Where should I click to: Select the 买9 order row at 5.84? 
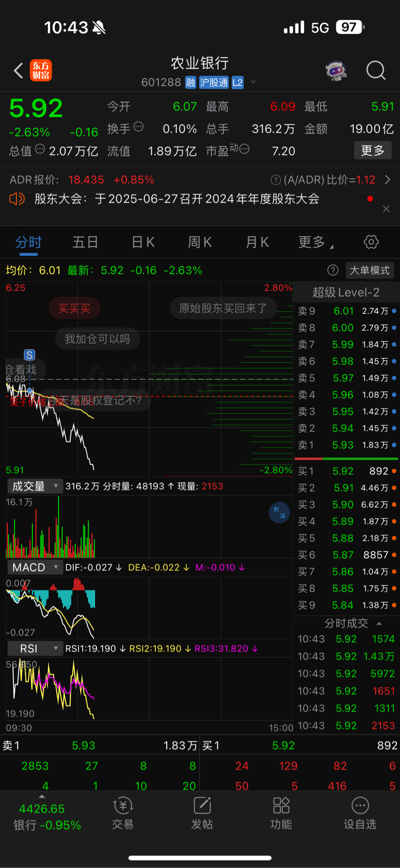pos(347,605)
